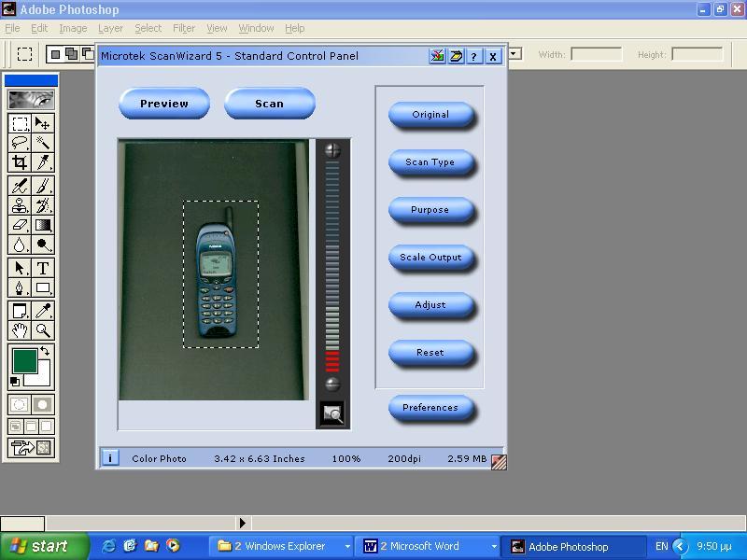Image resolution: width=747 pixels, height=560 pixels.
Task: Open the Original settings button
Action: 431,115
